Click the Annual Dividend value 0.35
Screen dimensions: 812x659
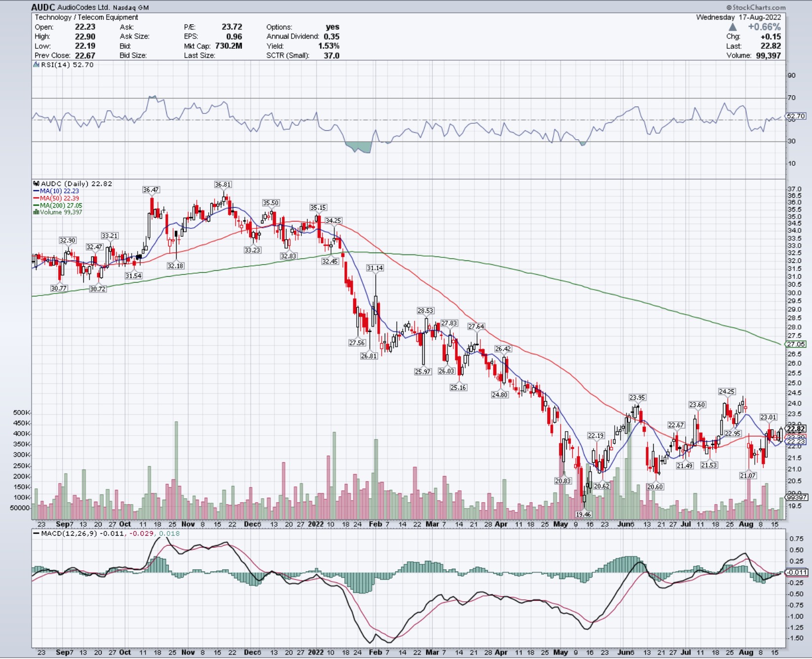[x=332, y=37]
